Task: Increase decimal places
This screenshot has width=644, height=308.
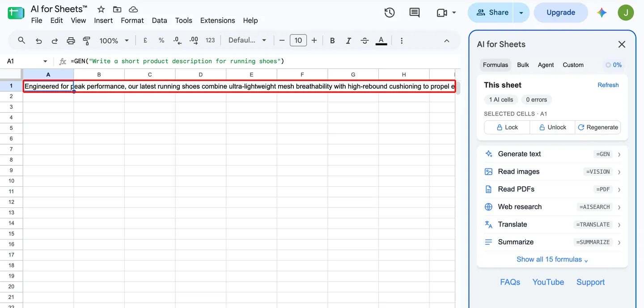Action: coord(194,40)
